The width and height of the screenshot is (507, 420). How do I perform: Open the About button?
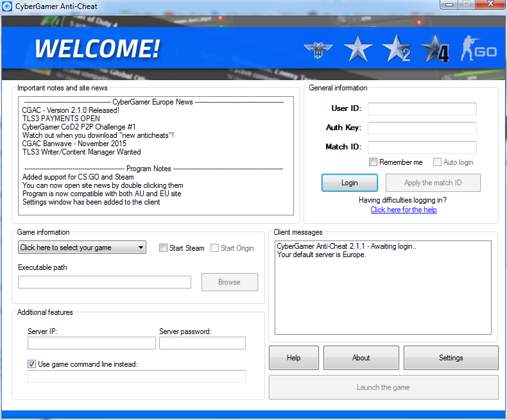tap(361, 358)
